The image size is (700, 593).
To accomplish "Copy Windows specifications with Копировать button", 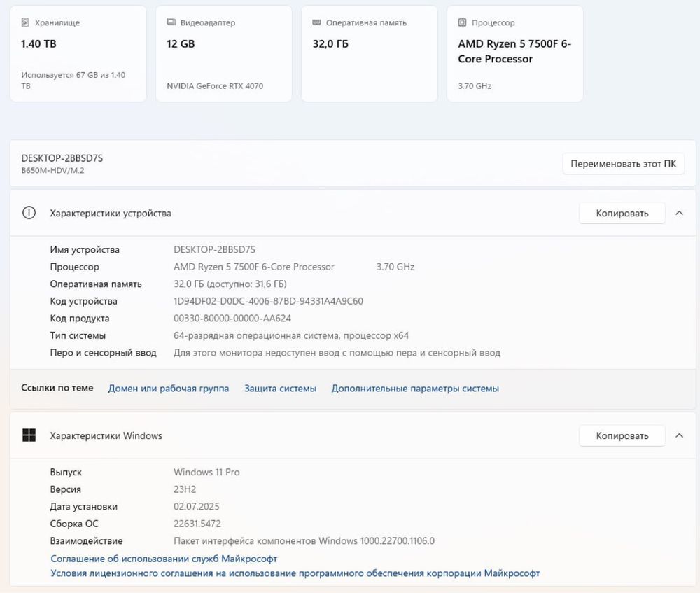I will (x=622, y=435).
